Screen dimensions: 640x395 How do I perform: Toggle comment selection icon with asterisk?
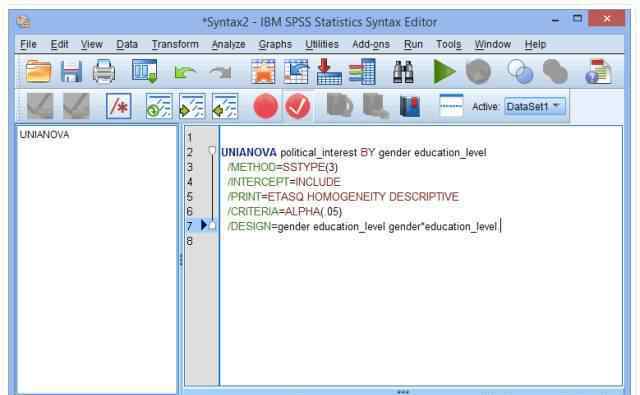118,107
